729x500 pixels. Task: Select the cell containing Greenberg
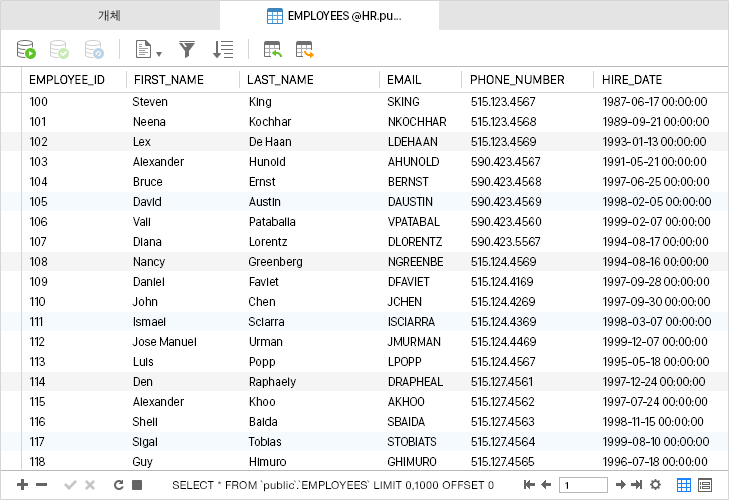(275, 262)
